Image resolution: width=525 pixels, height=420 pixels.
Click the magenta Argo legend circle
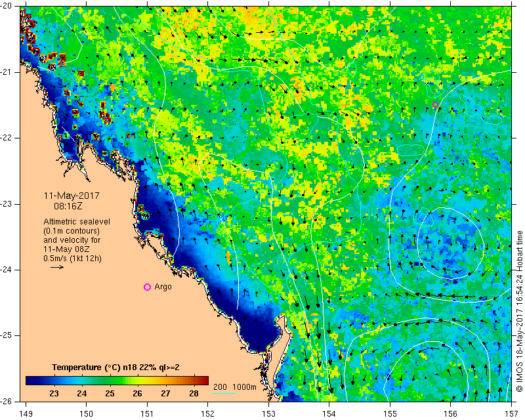point(147,287)
